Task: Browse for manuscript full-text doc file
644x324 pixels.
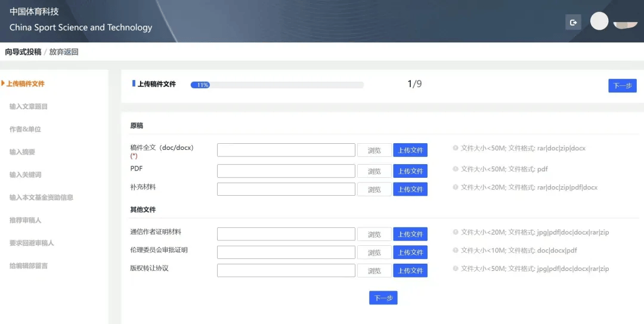Action: tap(374, 150)
